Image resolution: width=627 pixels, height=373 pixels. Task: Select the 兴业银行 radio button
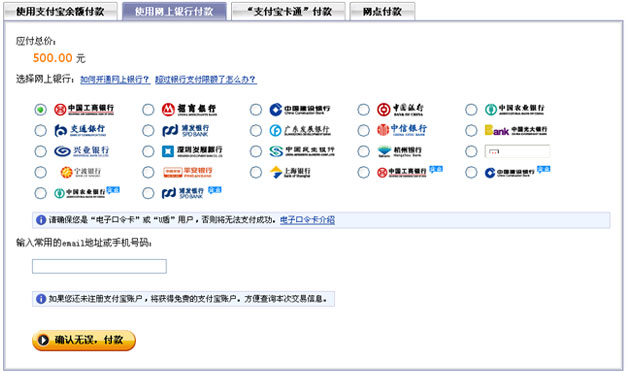coord(40,151)
